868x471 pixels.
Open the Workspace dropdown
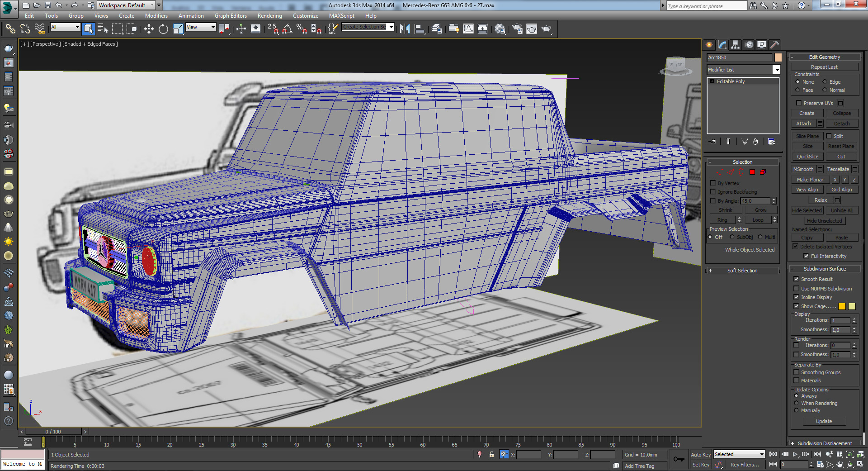pyautogui.click(x=127, y=5)
